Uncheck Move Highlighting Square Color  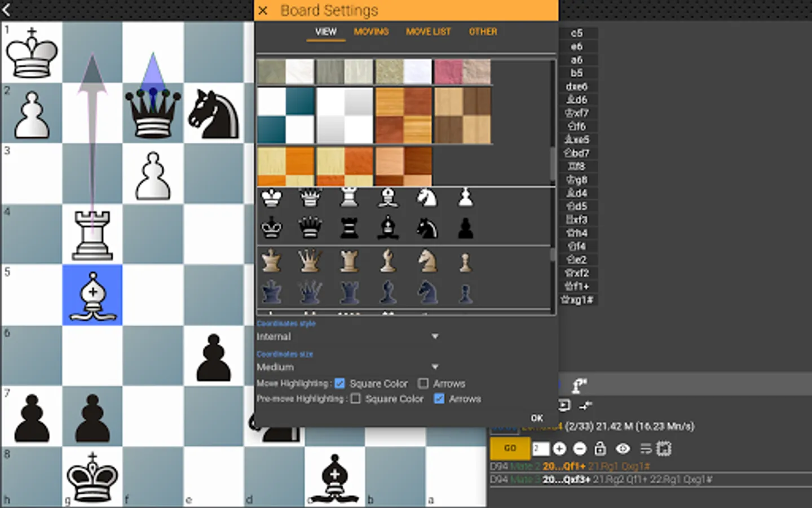click(x=339, y=383)
